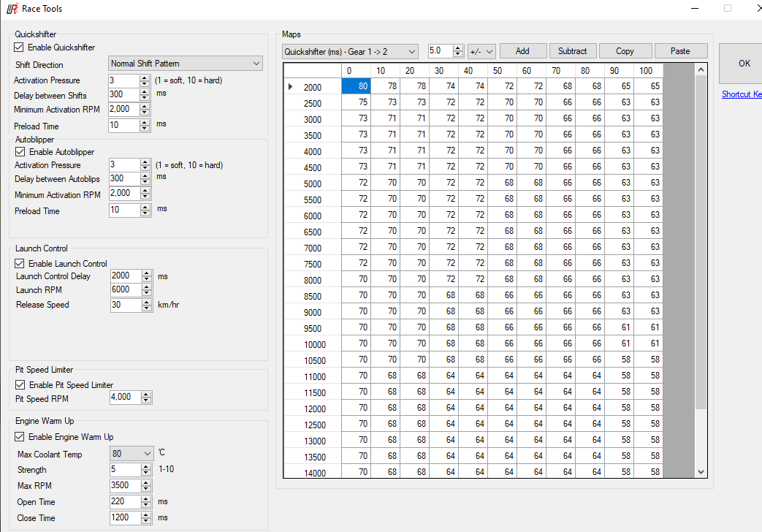Open the Shift Direction dropdown

tap(185, 64)
